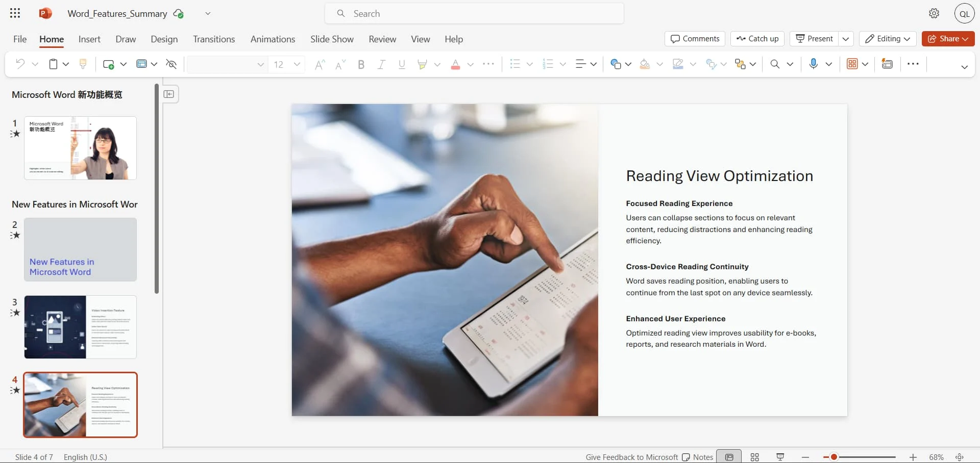The height and width of the screenshot is (463, 980).
Task: Switch to the Design tab
Action: pos(164,39)
